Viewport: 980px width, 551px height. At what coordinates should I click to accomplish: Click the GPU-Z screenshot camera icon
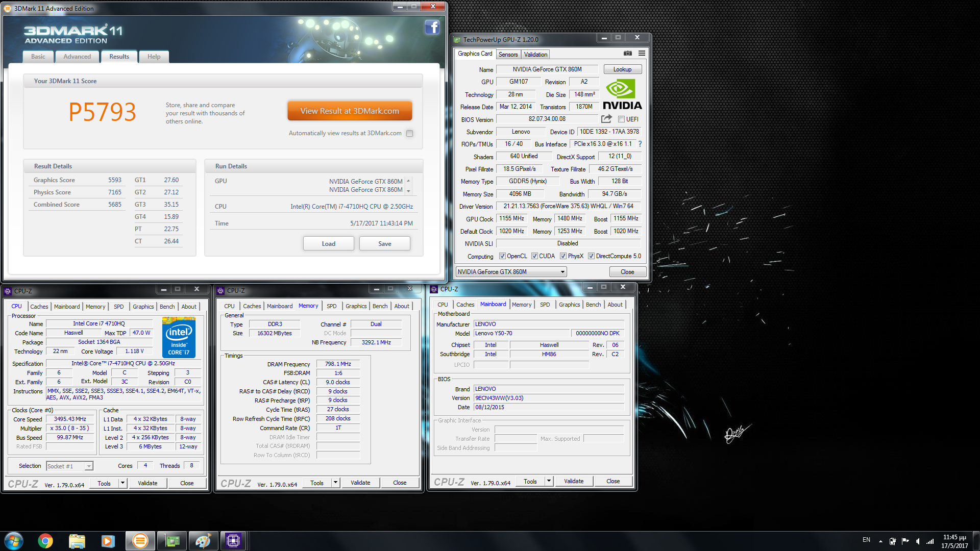pyautogui.click(x=627, y=54)
